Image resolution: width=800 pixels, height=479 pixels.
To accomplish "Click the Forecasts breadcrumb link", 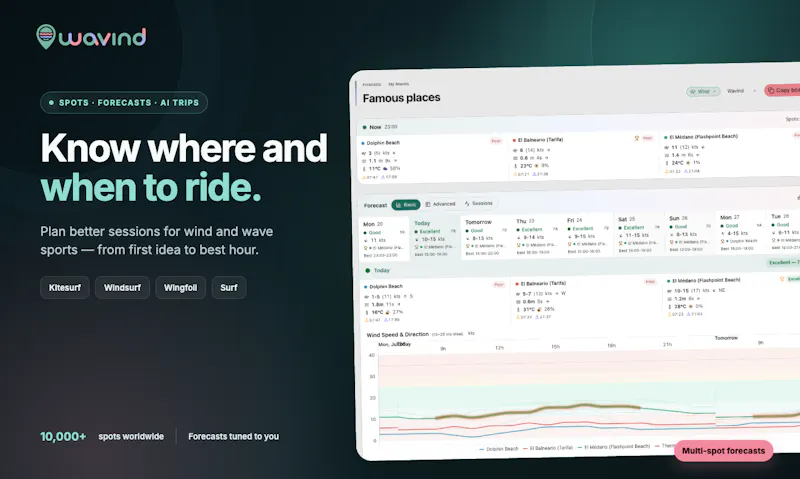I will click(x=371, y=85).
